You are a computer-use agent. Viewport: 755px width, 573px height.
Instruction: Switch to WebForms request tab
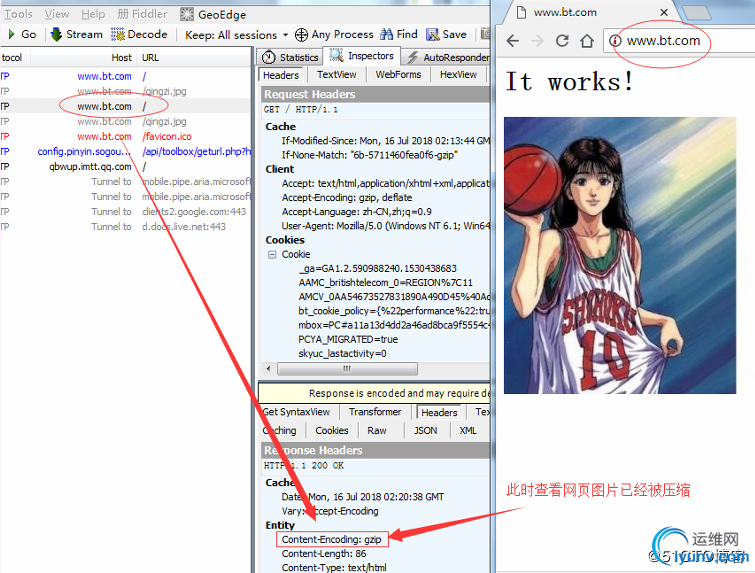pos(398,75)
